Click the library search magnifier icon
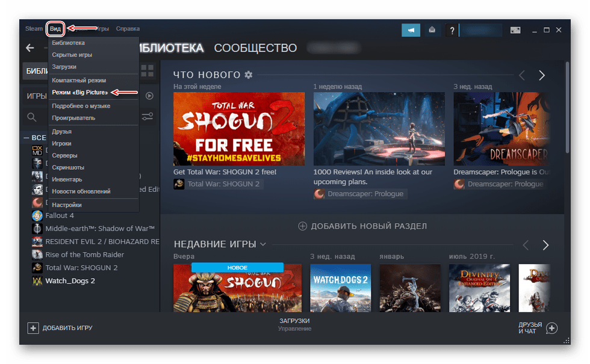This screenshot has height=364, width=590. [x=31, y=117]
